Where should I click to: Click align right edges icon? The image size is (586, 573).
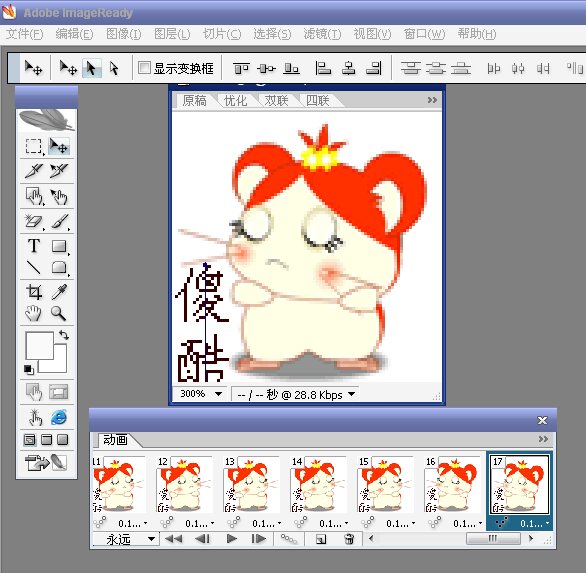[374, 68]
